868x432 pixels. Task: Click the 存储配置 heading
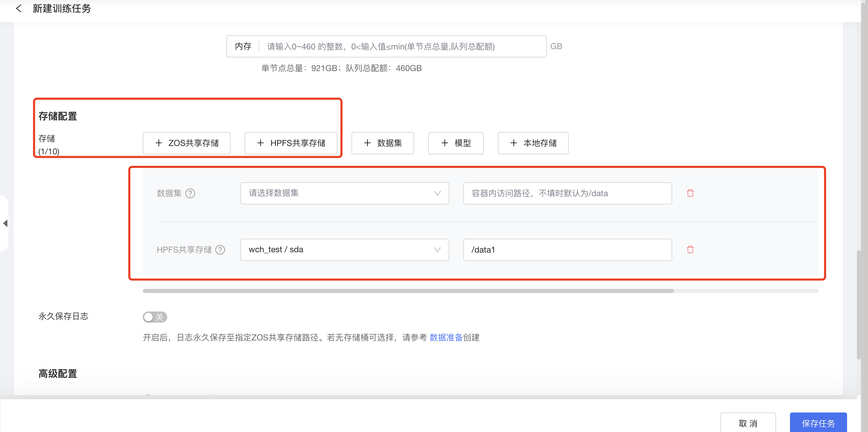pyautogui.click(x=58, y=116)
